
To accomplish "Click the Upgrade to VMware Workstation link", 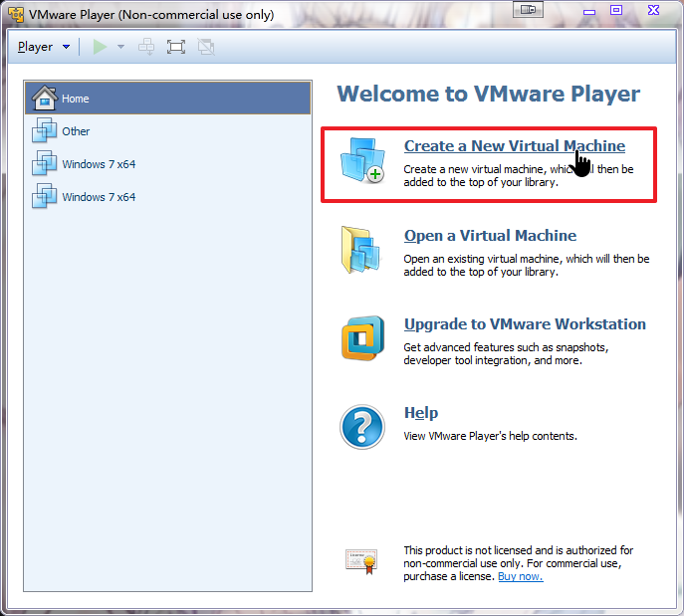I will click(525, 324).
